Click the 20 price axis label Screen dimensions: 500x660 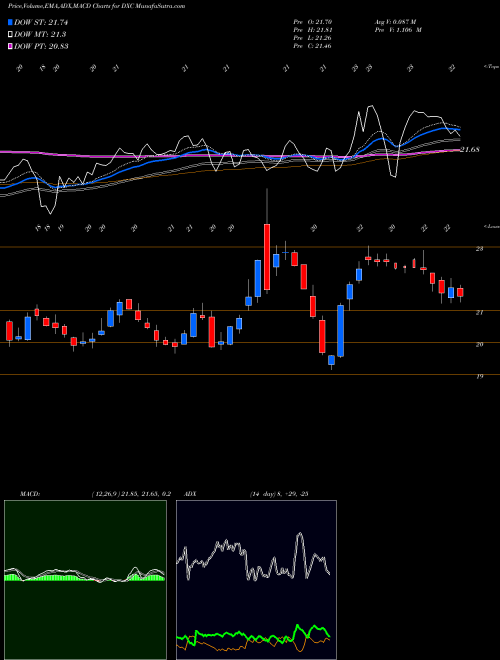pos(479,344)
